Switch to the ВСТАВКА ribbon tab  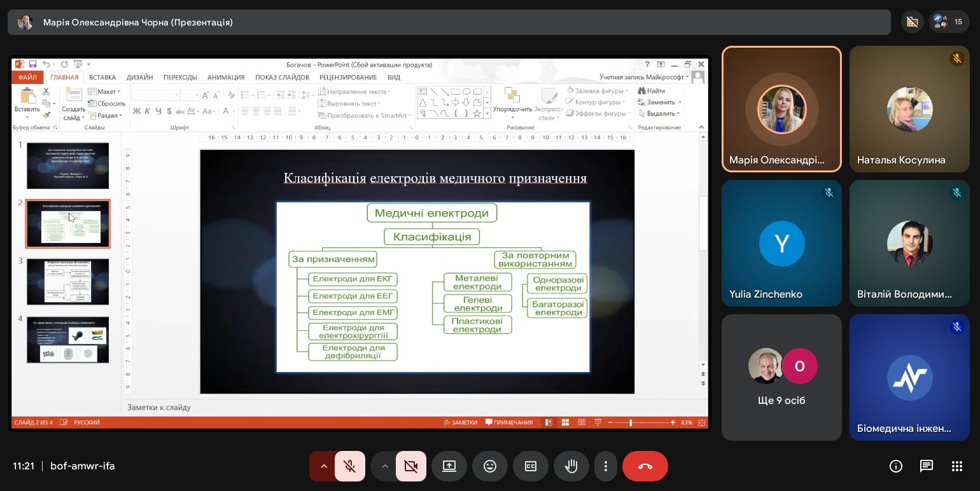(x=102, y=77)
